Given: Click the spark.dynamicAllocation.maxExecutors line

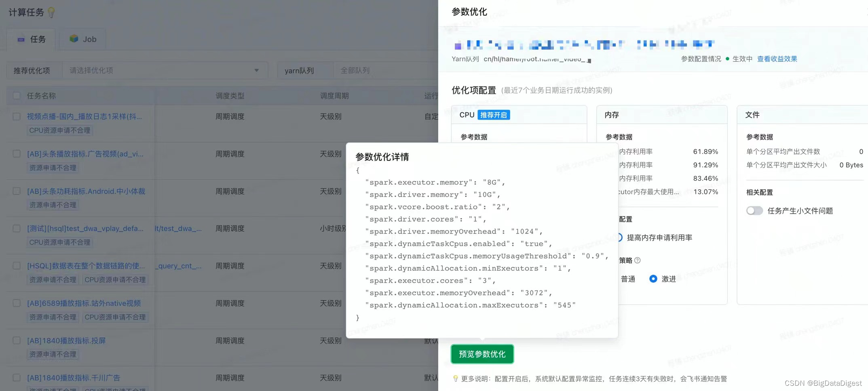Looking at the screenshot, I should click(x=470, y=305).
